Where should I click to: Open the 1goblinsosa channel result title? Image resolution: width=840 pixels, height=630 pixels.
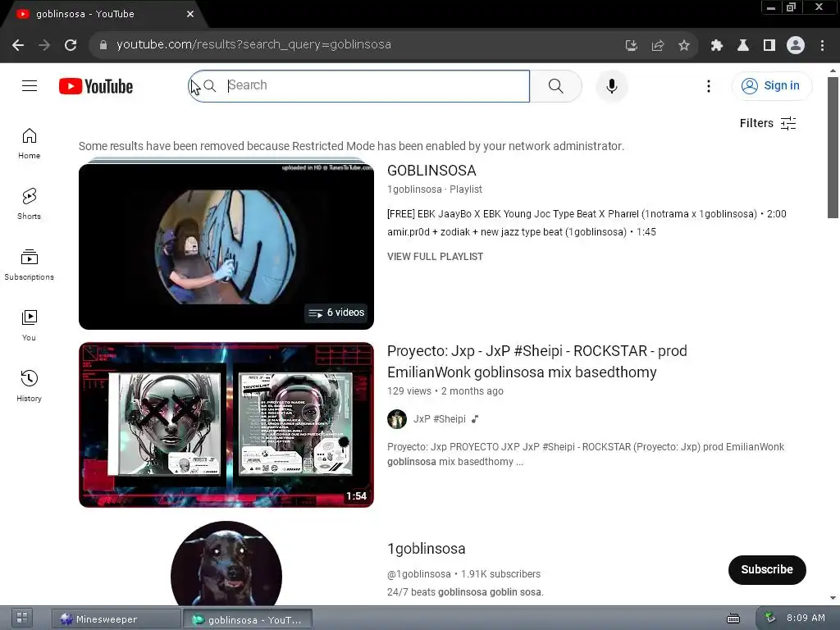(426, 549)
